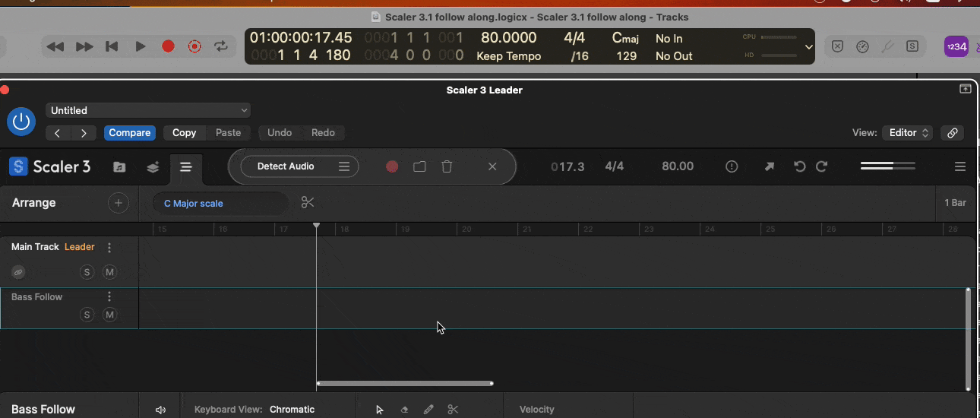The image size is (980, 418).
Task: Open Main Track three-dot options
Action: point(109,248)
